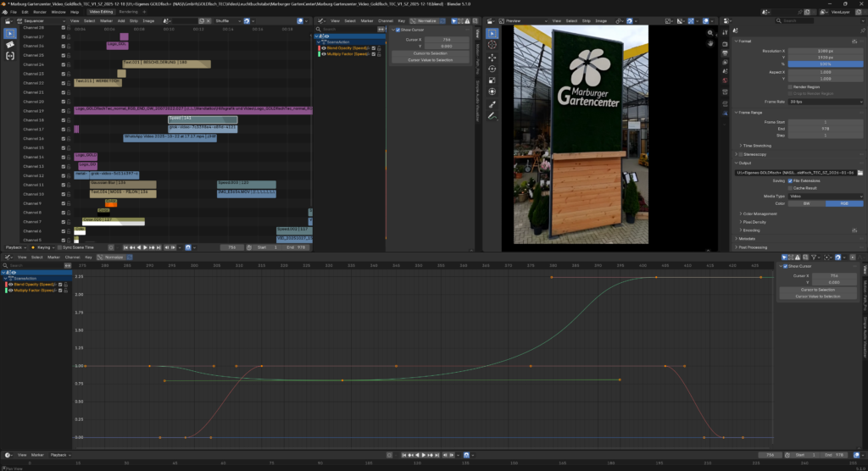
Task: Activate the Rotate tool in Preview
Action: (x=492, y=69)
